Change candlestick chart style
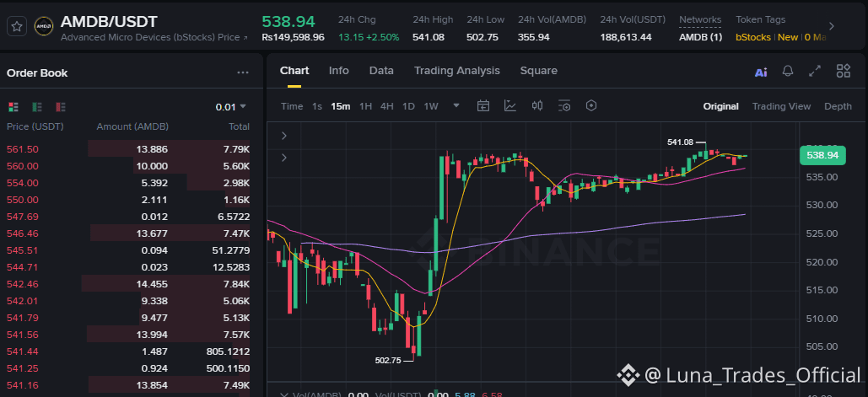This screenshot has height=397, width=868. [537, 105]
